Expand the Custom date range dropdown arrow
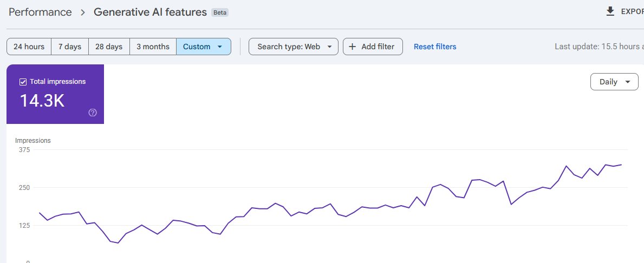The width and height of the screenshot is (644, 263). (220, 47)
